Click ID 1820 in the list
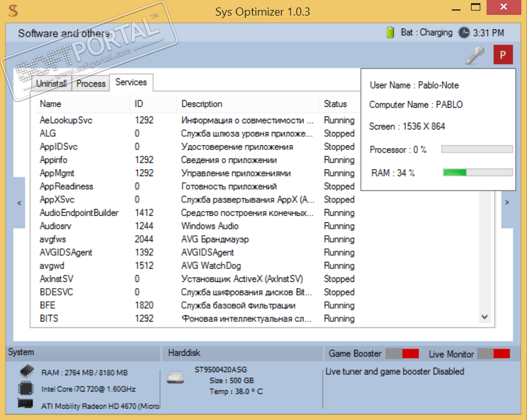Viewport: 527px width, 420px height. point(144,306)
